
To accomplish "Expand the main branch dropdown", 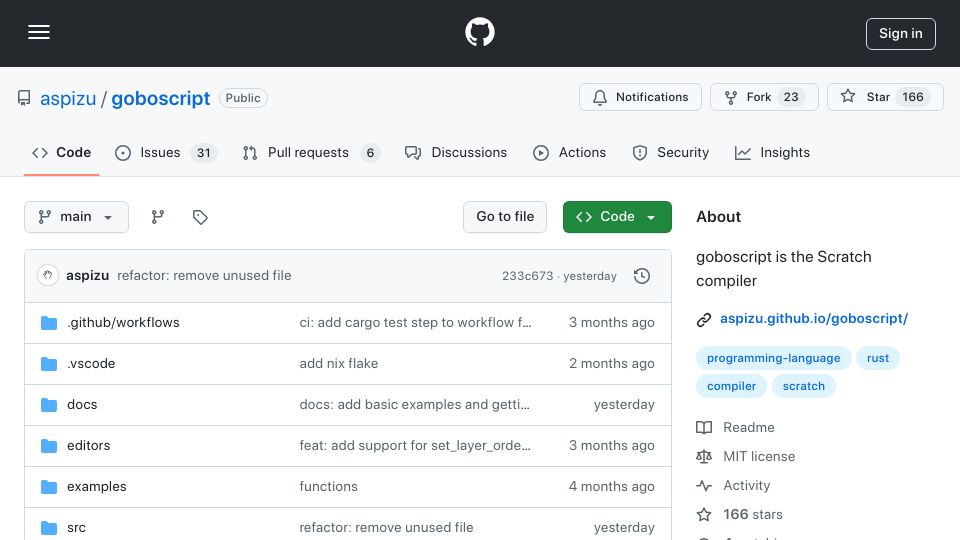I will (x=77, y=217).
